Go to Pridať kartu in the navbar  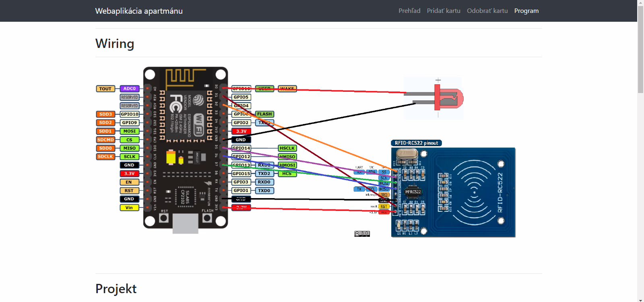444,11
